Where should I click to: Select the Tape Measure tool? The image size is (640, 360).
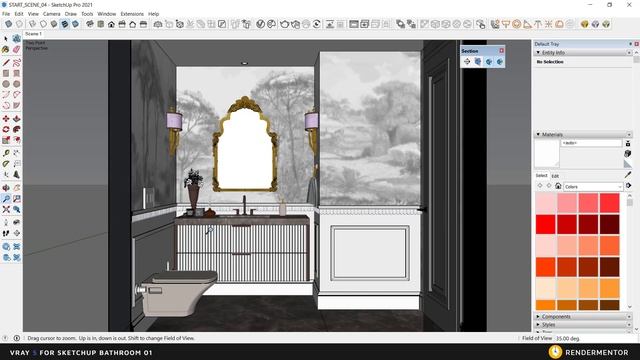pos(6,153)
